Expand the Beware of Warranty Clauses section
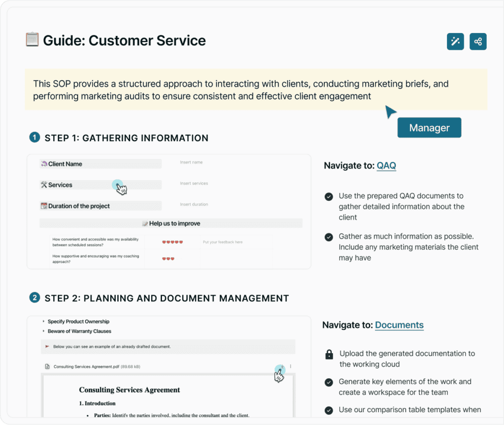Screen dimensions: 504x425 pyautogui.click(x=44, y=332)
